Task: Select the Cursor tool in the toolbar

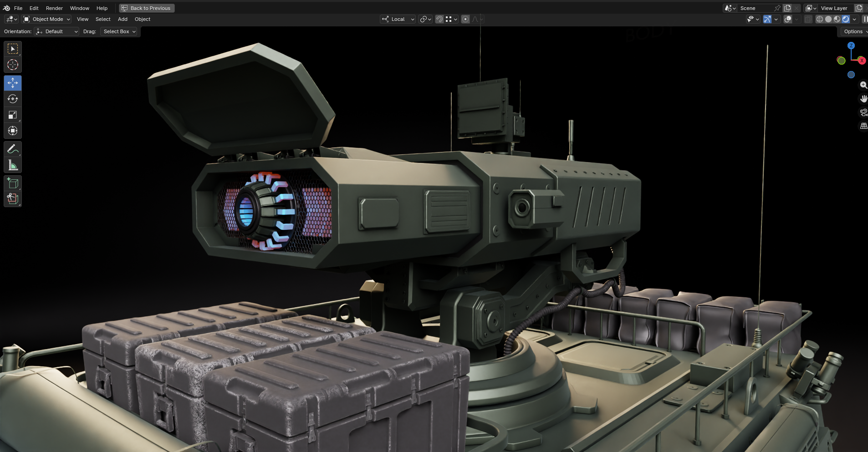Action: pos(13,65)
